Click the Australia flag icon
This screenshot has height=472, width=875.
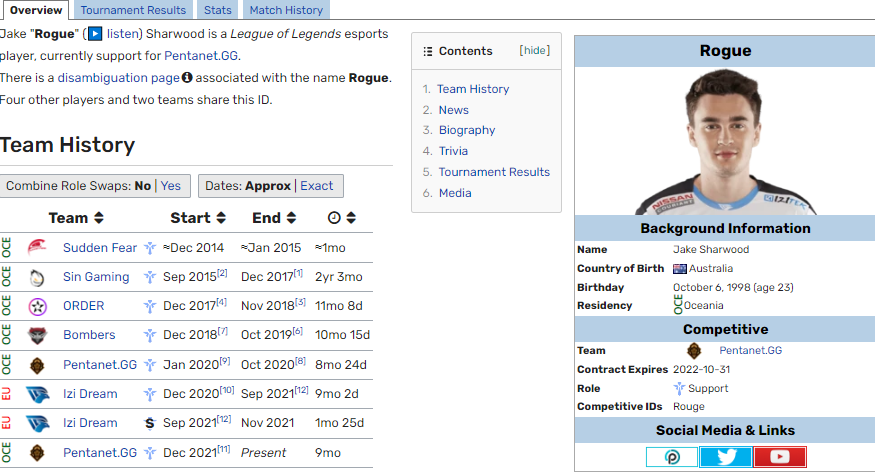coord(679,269)
